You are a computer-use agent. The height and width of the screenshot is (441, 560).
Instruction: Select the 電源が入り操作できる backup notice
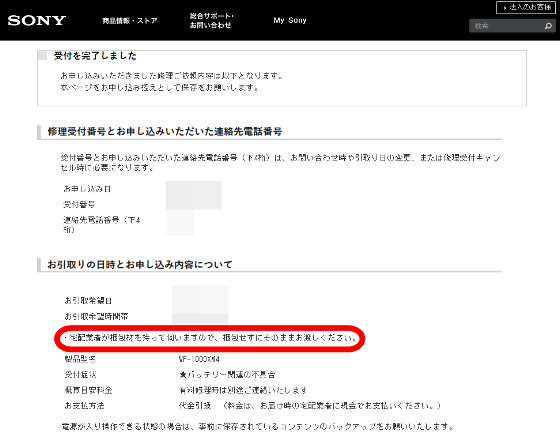tap(258, 426)
